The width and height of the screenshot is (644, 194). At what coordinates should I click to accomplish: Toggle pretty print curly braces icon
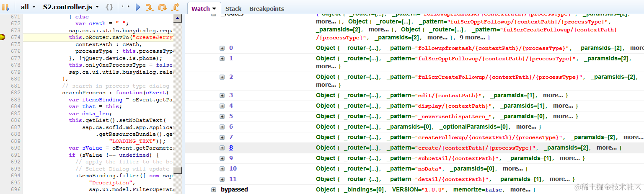[x=109, y=7]
